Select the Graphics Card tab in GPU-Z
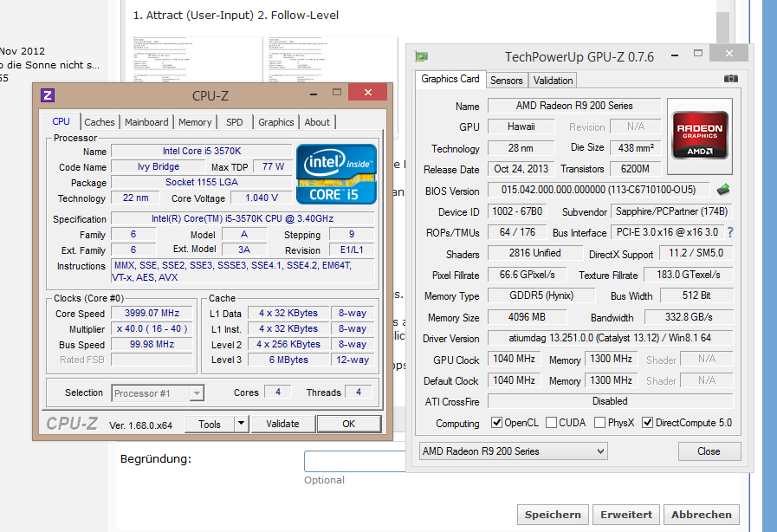The image size is (777, 532). point(450,79)
